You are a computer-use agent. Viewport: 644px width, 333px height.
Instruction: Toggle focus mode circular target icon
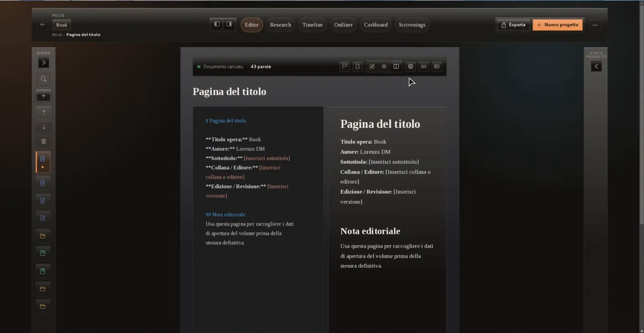[x=411, y=67]
